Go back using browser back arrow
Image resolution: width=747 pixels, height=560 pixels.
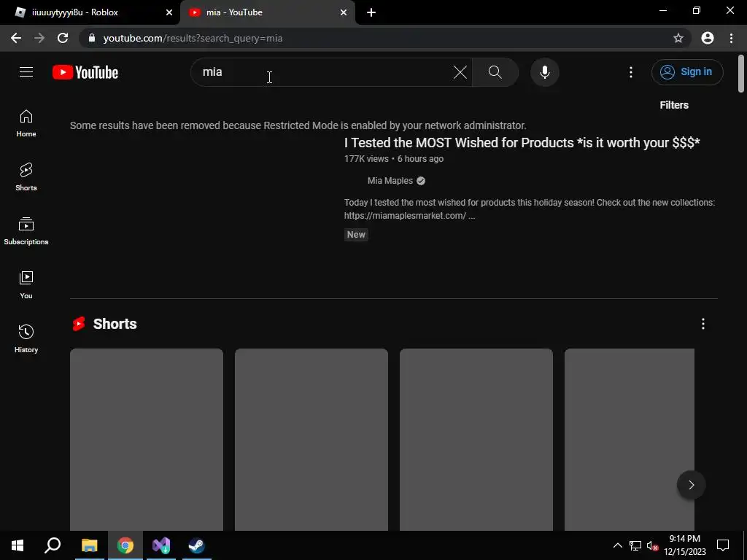click(16, 38)
